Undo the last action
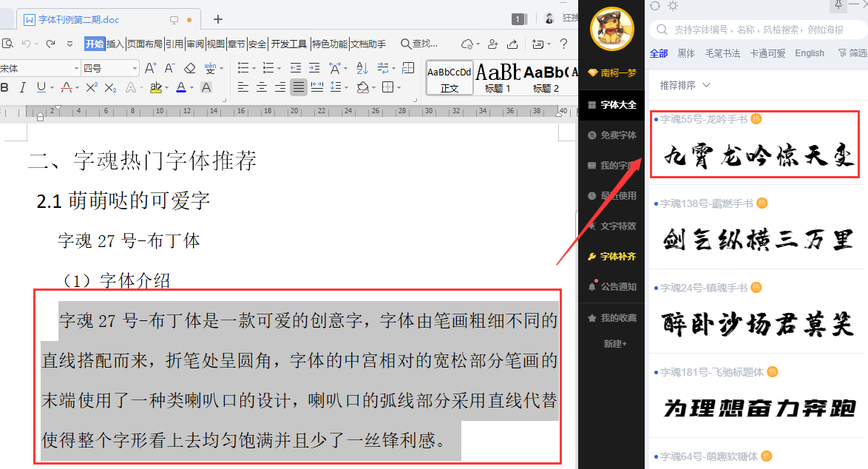Screen dimensions: 868x469 tap(26, 43)
